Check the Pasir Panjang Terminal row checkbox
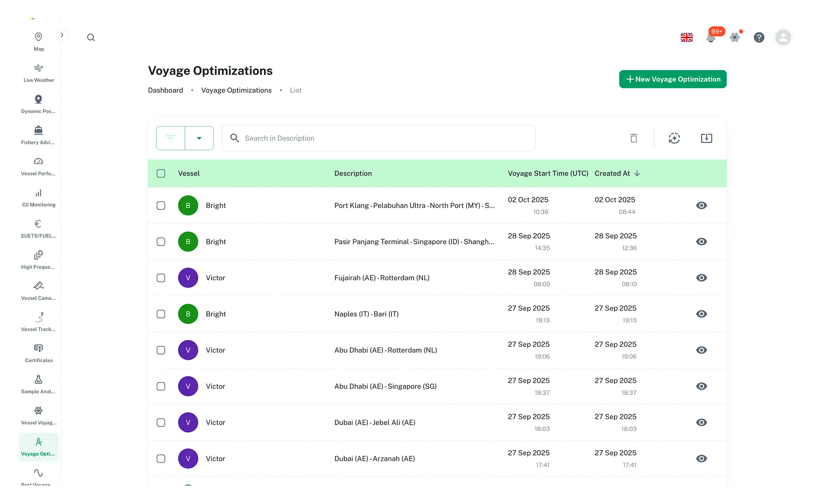The image size is (832, 504). 161,242
